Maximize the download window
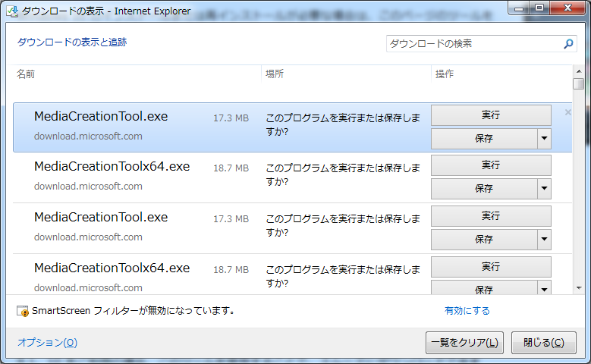This screenshot has width=591, height=364. coord(539,8)
